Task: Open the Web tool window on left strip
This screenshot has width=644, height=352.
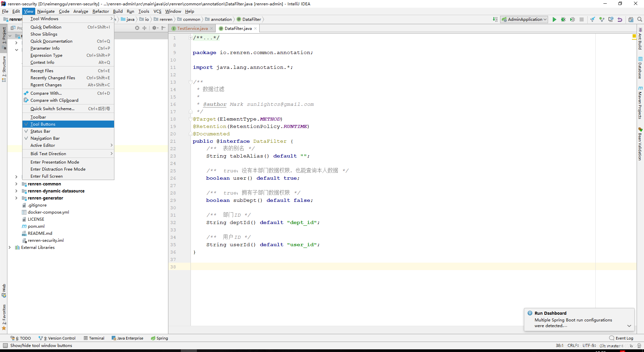Action: (4, 291)
